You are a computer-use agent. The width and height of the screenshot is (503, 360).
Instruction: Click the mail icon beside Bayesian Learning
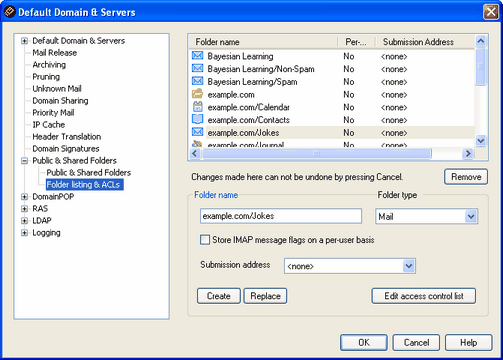(197, 56)
